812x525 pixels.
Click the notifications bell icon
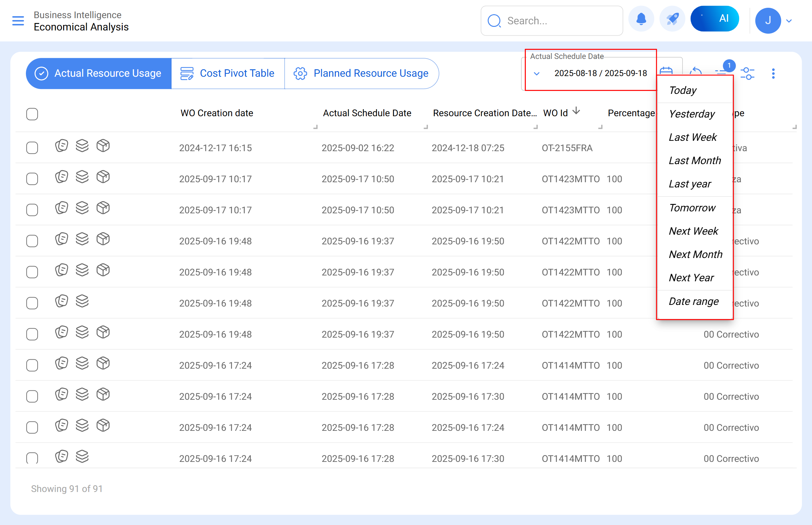tap(641, 19)
